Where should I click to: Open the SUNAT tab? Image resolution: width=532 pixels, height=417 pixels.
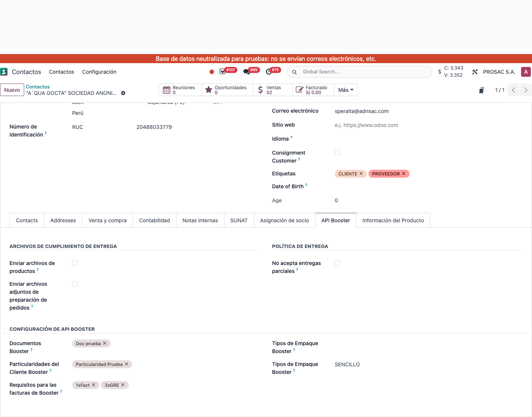239,220
